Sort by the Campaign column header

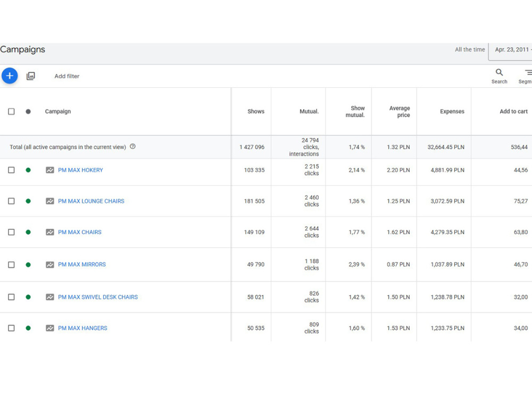[57, 111]
